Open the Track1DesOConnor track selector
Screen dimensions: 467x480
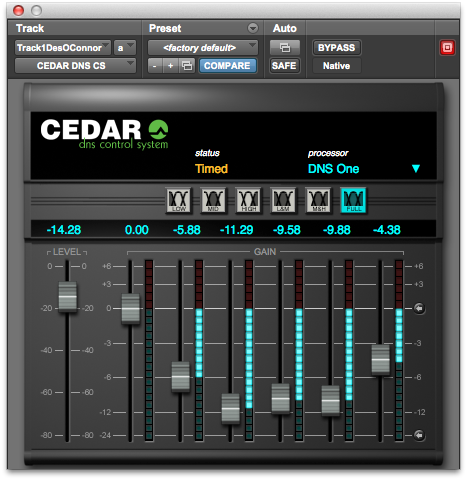(x=63, y=48)
